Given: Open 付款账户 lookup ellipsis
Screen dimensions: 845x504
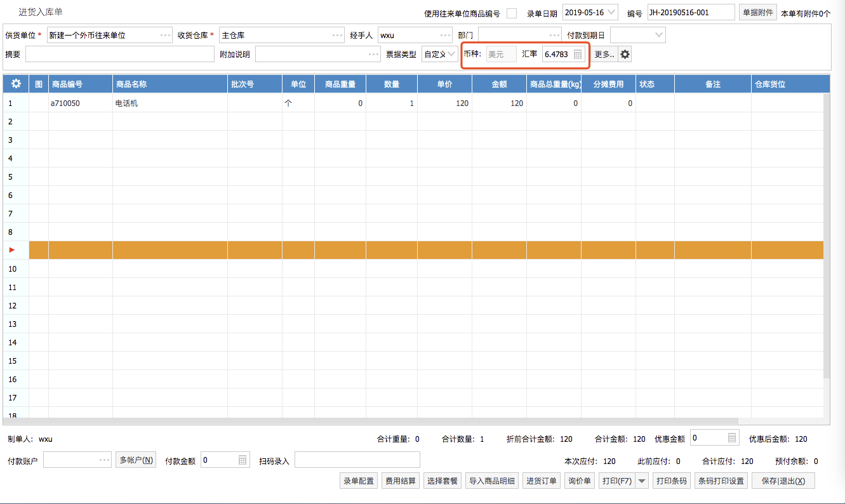Looking at the screenshot, I should (105, 460).
